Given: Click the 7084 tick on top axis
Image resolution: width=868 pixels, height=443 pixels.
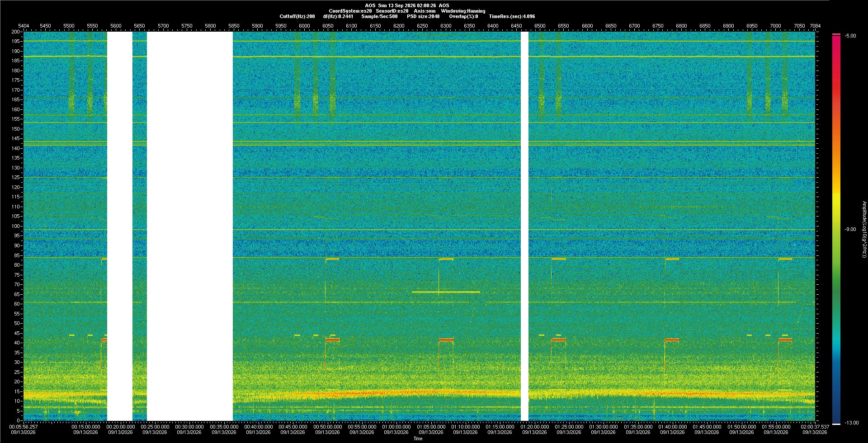Looking at the screenshot, I should pyautogui.click(x=815, y=26).
